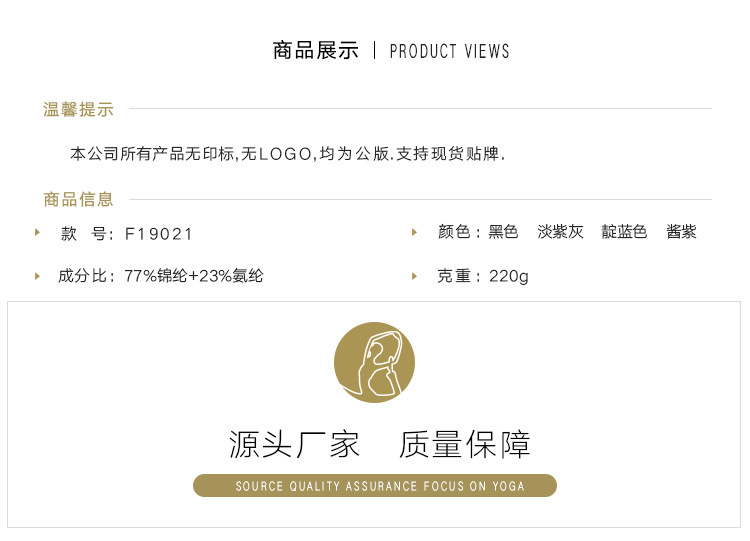This screenshot has width=750, height=541.
Task: Click the SOURCE QUALITY ASSURANCE gold banner
Action: (375, 486)
